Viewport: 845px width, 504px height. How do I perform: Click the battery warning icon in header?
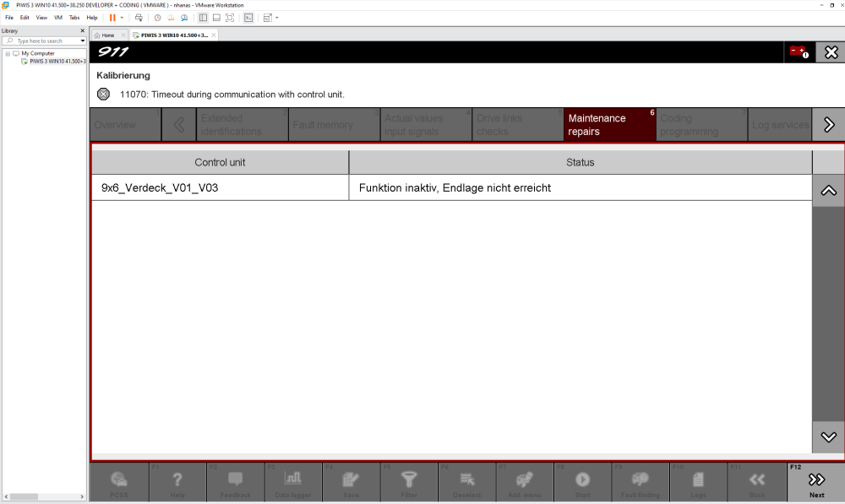click(x=799, y=52)
